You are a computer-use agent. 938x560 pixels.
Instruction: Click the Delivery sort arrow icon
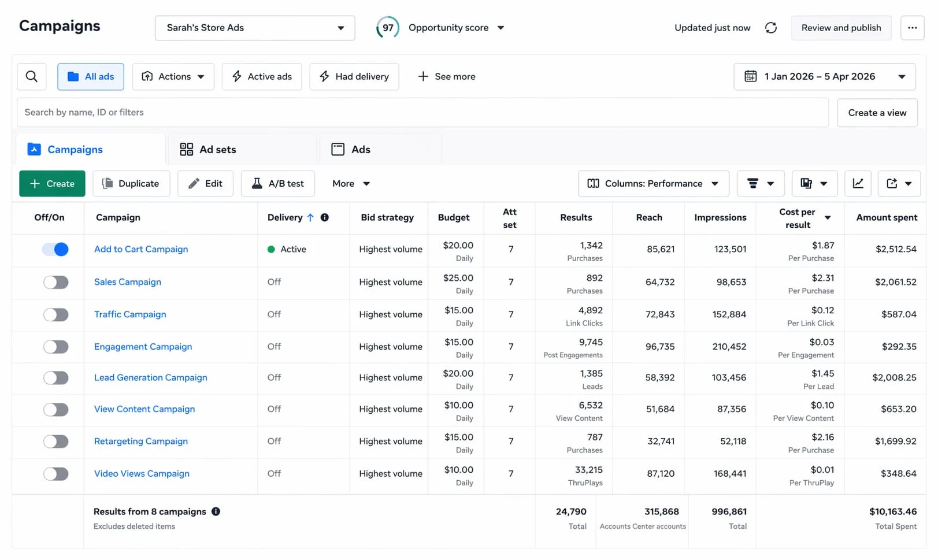310,217
